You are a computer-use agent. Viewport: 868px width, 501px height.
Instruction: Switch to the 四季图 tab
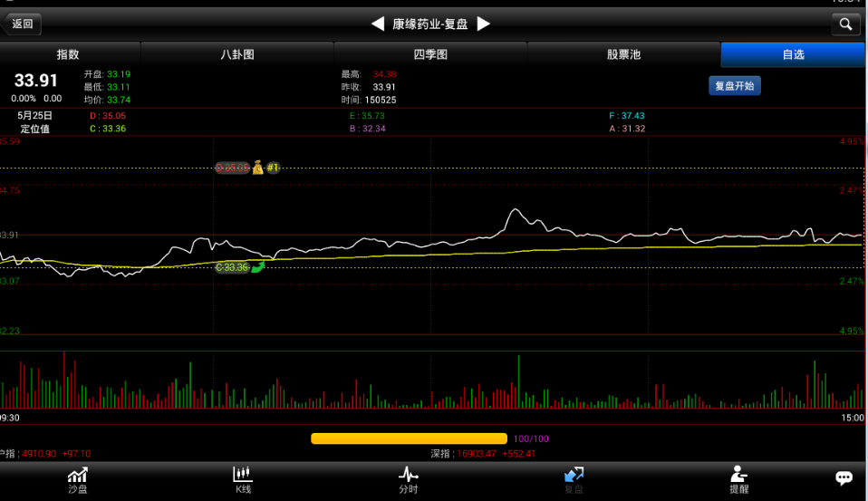tap(430, 54)
